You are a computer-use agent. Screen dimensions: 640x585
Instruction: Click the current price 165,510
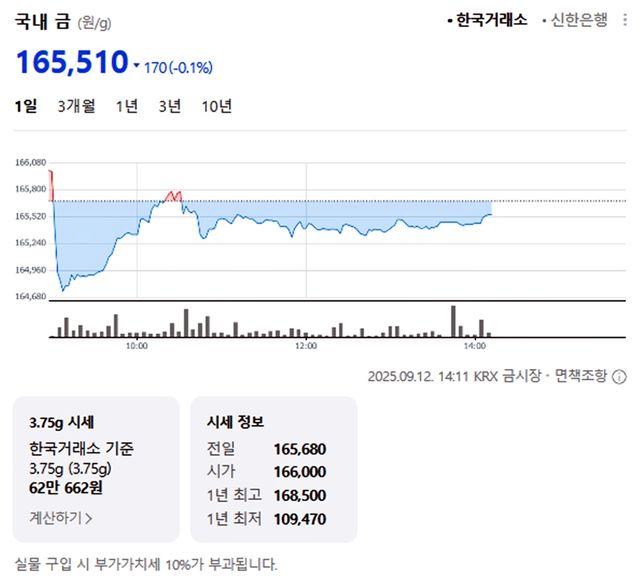72,62
